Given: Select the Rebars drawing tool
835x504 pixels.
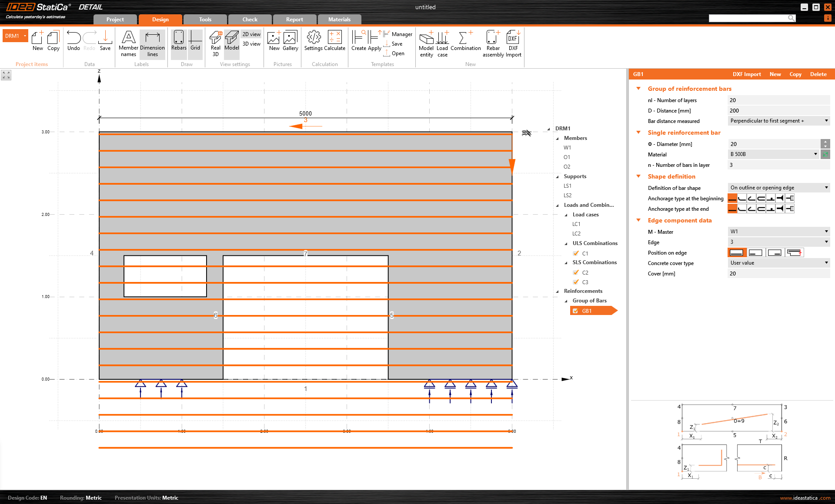Looking at the screenshot, I should pyautogui.click(x=178, y=42).
